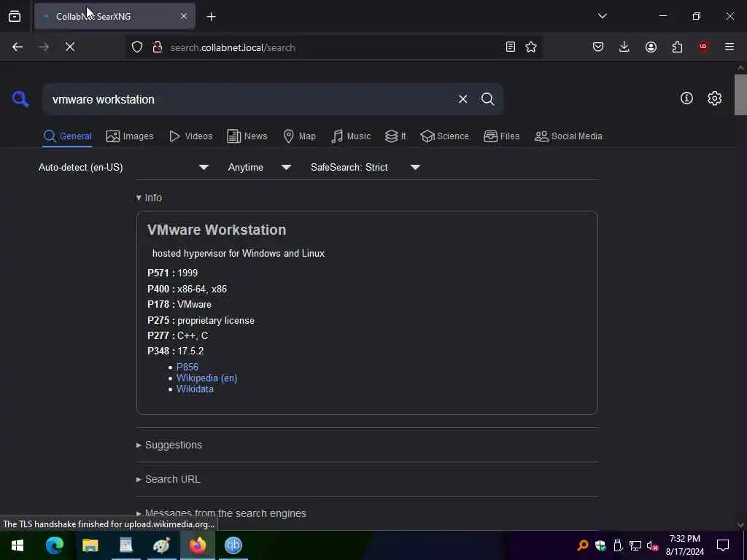
Task: Click the address bar URL
Action: click(233, 47)
